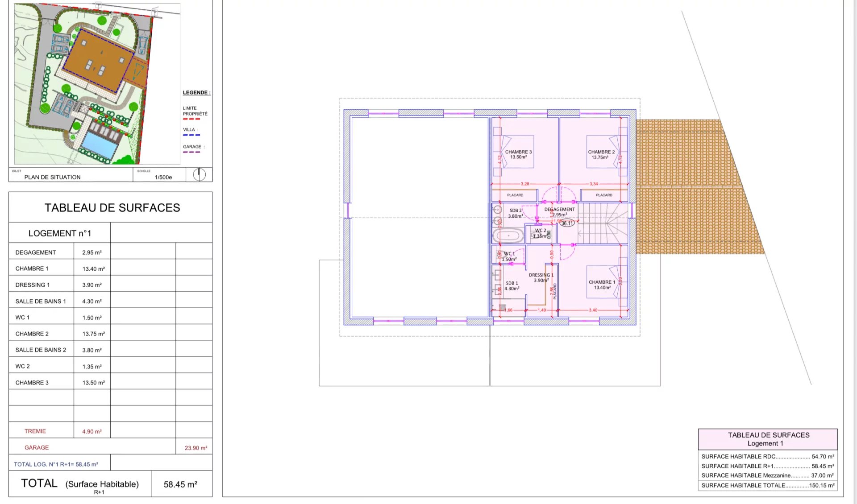Click the purple Garage legend dashed line

click(191, 152)
